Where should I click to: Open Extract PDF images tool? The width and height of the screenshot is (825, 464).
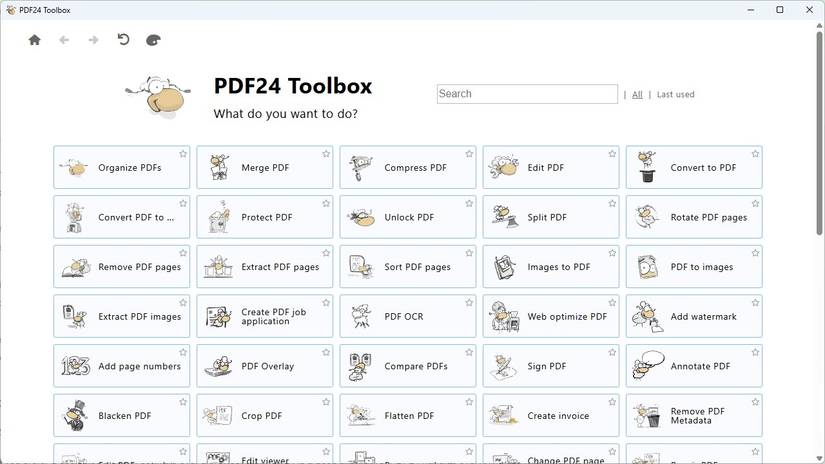point(122,316)
